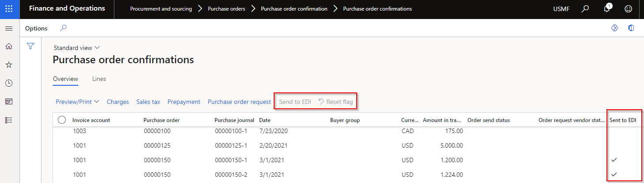Click Purchase orders breadcrumb
Screen dimensions: 644x183
coord(226,9)
